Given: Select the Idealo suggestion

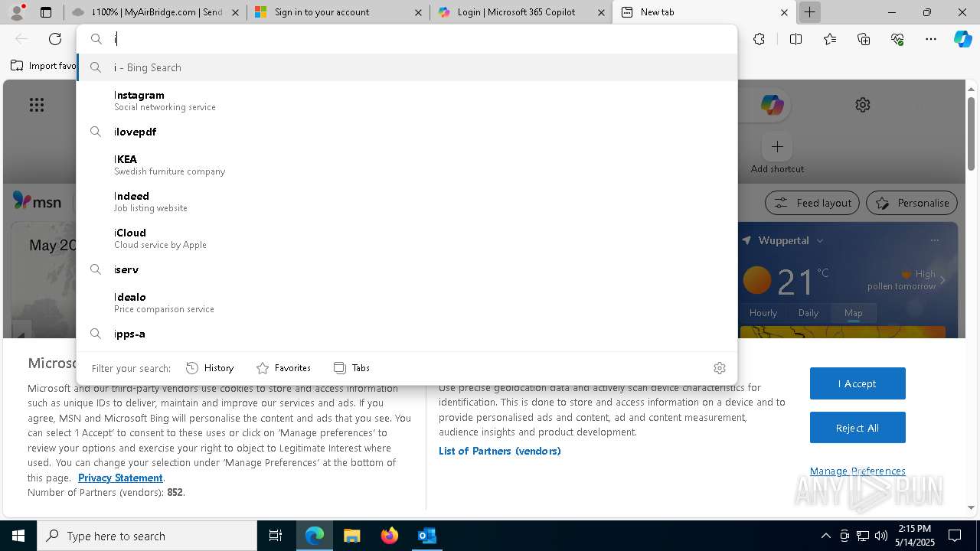Looking at the screenshot, I should click(407, 302).
